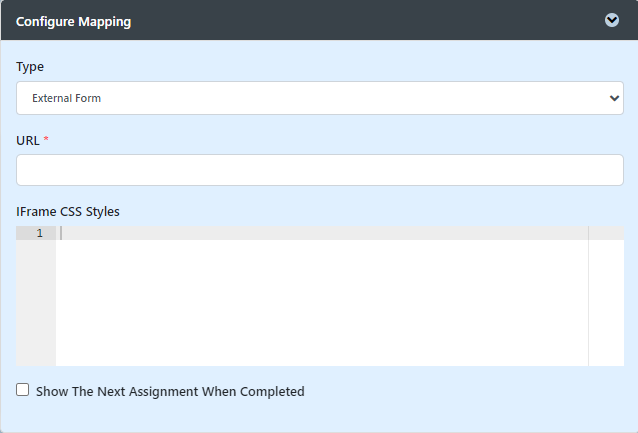
Task: Click the URL field label
Action: click(28, 141)
